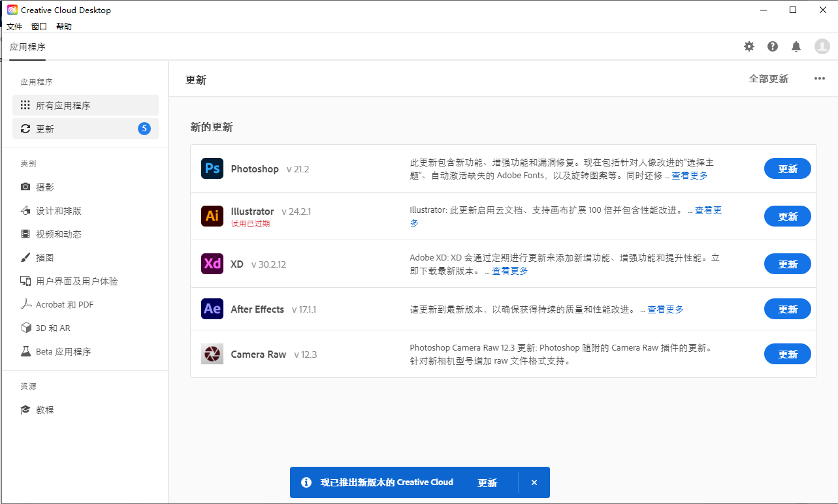The height and width of the screenshot is (504, 838).
Task: Click 查看更多 for Photoshop
Action: [x=690, y=176]
